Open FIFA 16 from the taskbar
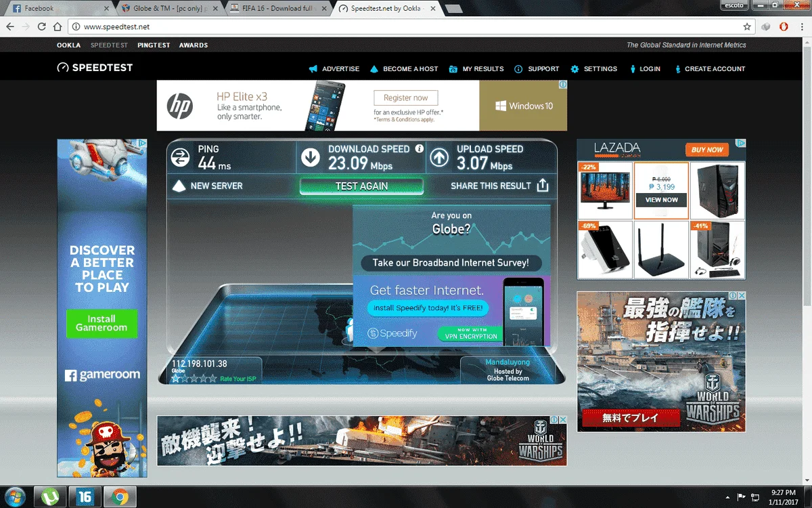This screenshot has height=508, width=812. tap(85, 496)
